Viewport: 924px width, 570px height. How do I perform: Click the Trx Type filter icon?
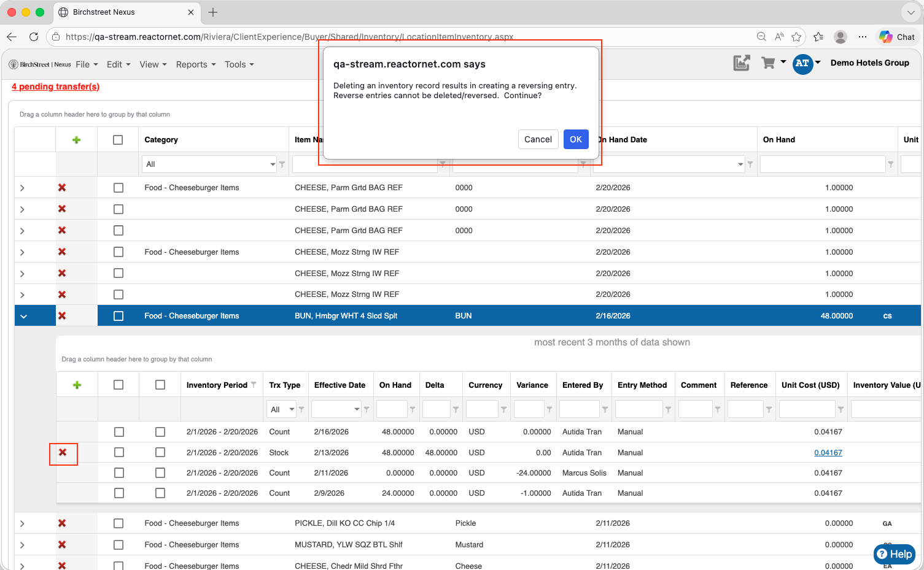(x=301, y=409)
